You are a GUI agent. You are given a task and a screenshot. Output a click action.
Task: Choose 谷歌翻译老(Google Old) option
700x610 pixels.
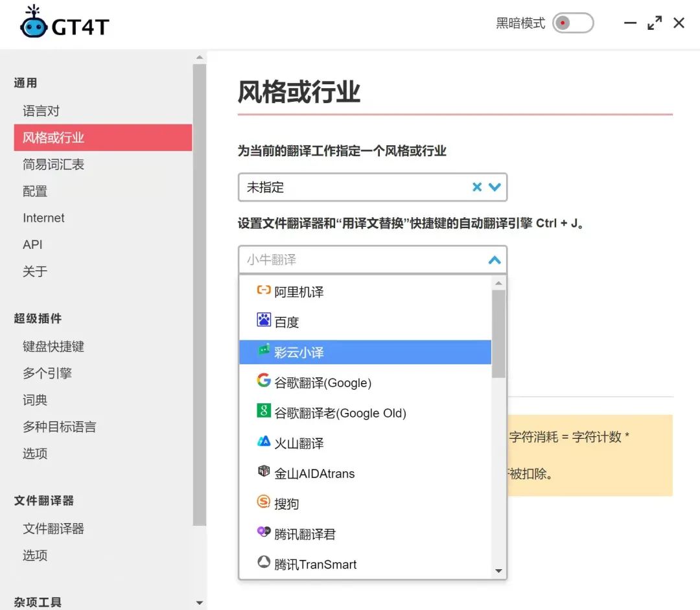tap(365, 413)
